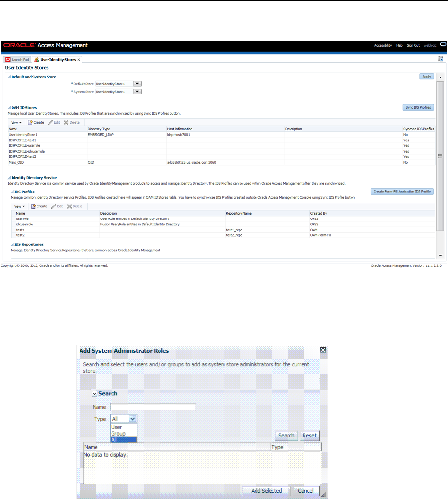This screenshot has height=499, width=448.
Task: Open the System Store dropdown
Action: tap(137, 92)
